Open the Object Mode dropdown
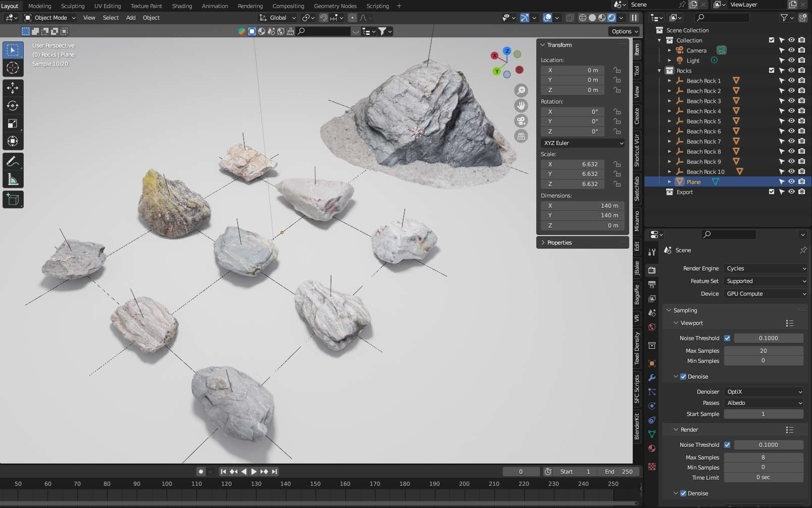 (50, 18)
